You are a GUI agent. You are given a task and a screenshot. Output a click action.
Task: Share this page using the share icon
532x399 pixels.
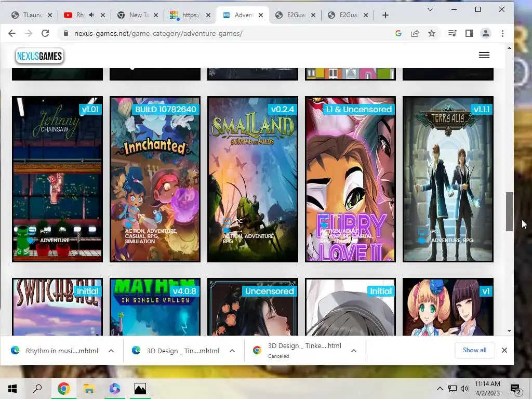[x=415, y=33]
